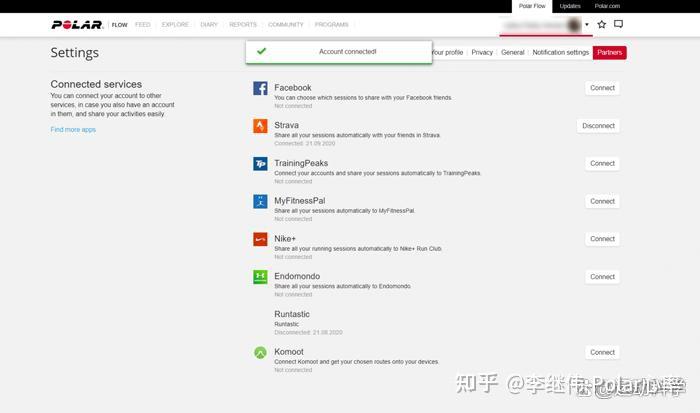Open the Privacy settings tab
The height and width of the screenshot is (413, 700).
(482, 52)
